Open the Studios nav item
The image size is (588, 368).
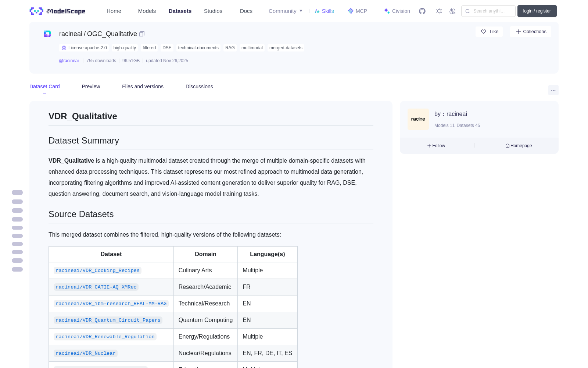coord(213,11)
